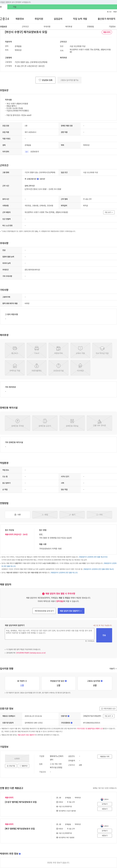
Task: Open the remedy.kocsc.or.kr link
Action: [x=31, y=653]
